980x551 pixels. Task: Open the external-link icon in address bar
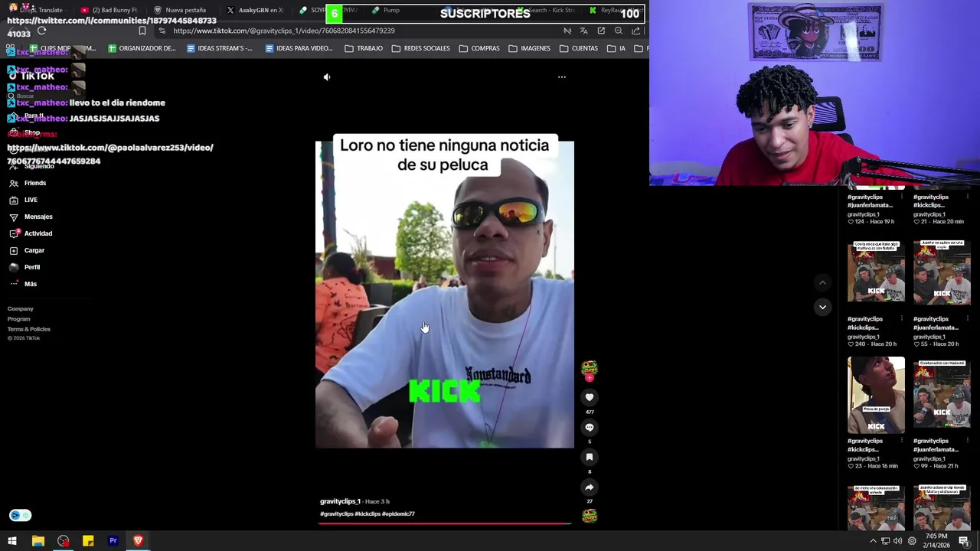602,31
